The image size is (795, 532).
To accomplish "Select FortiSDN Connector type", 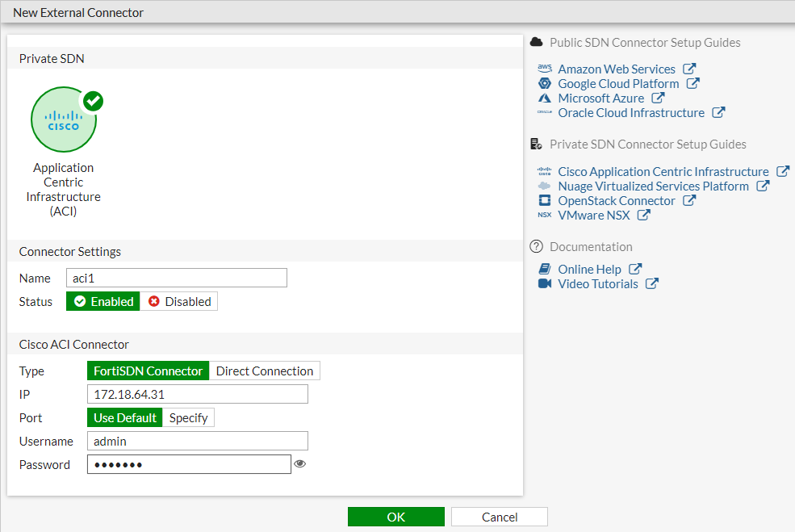I will tap(148, 371).
